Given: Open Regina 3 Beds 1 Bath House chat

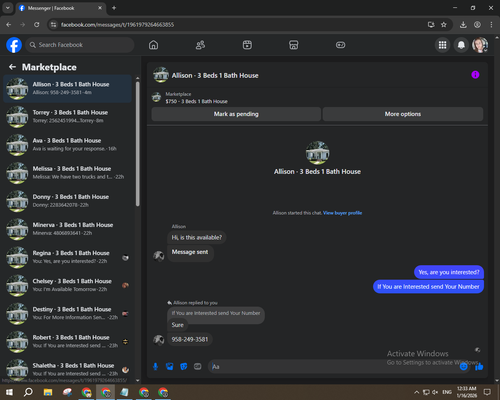Looking at the screenshot, I should [68, 257].
